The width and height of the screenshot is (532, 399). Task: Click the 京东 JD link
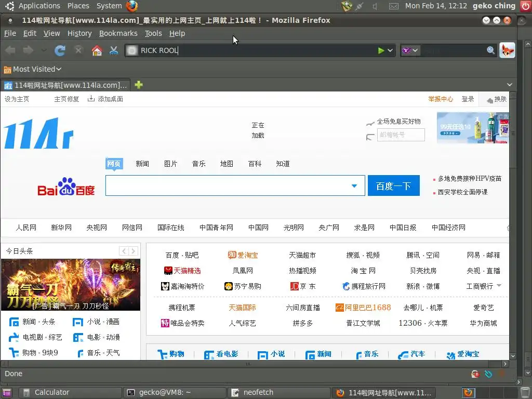(303, 286)
